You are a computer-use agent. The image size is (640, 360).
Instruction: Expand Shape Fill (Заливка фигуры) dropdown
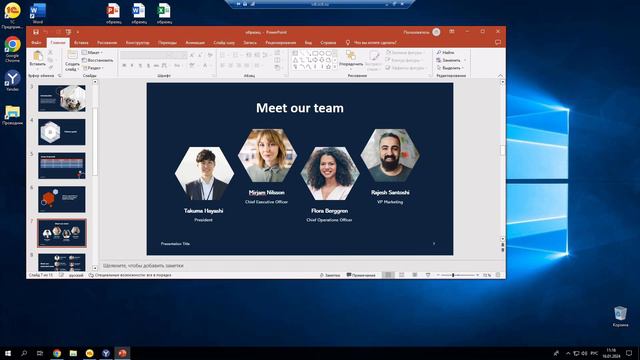click(404, 53)
